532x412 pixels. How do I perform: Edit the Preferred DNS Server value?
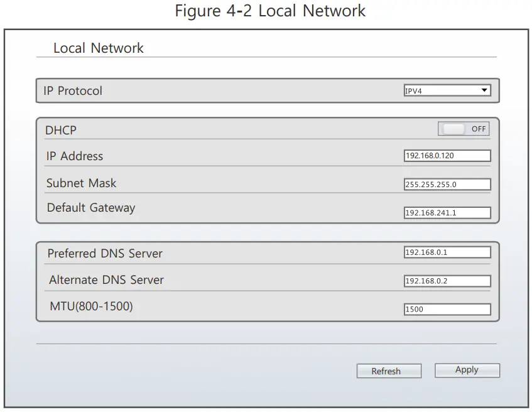click(447, 252)
